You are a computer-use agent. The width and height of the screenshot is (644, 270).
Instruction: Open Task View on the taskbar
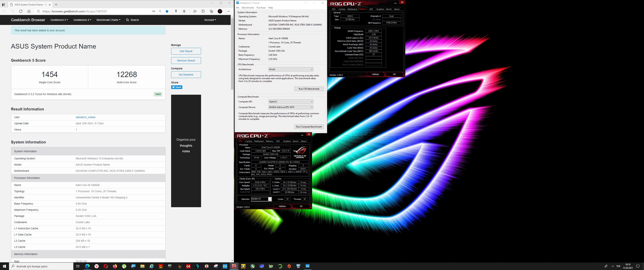[x=78, y=266]
